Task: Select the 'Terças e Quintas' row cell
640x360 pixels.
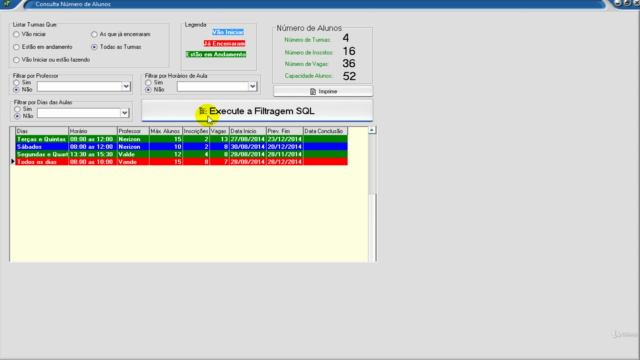Action: (x=42, y=139)
